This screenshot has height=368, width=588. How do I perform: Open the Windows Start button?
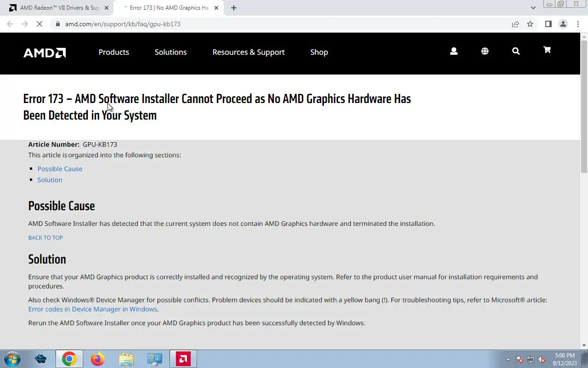pyautogui.click(x=11, y=359)
